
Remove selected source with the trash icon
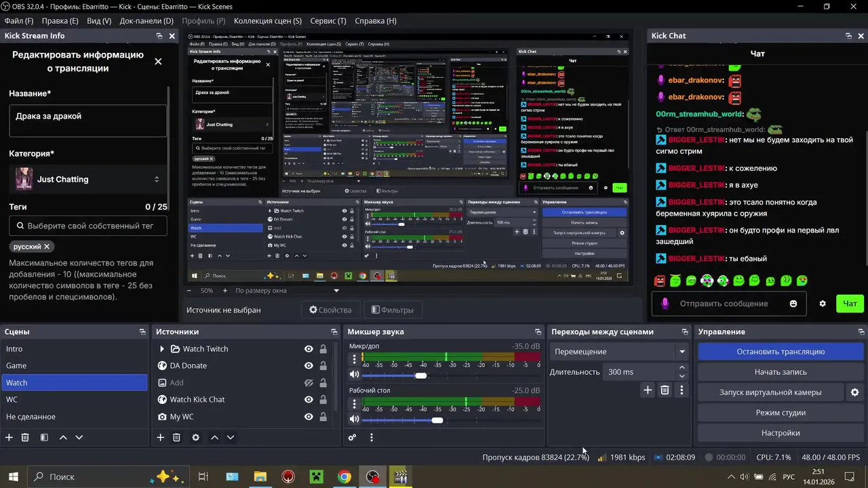(x=176, y=437)
